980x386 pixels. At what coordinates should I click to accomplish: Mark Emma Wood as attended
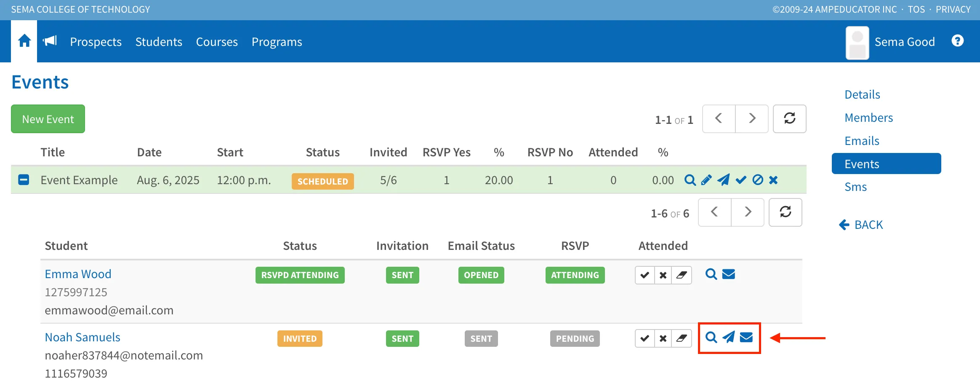[644, 275]
